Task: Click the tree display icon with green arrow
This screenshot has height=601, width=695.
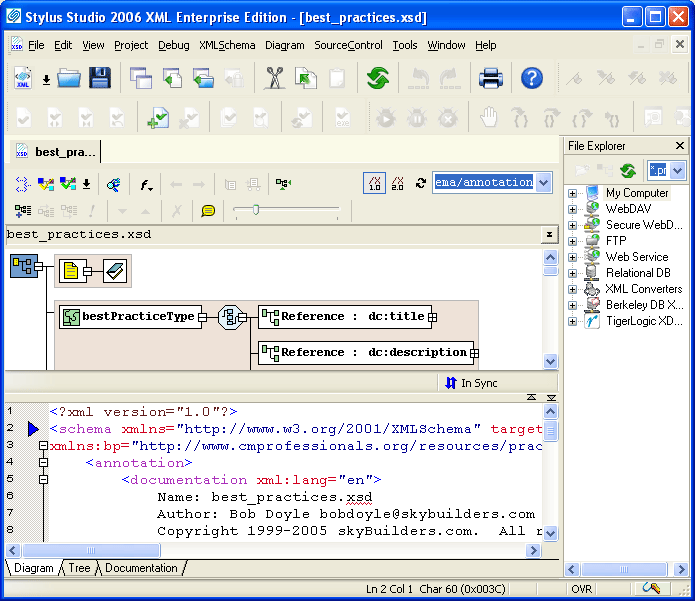Action: tap(283, 183)
